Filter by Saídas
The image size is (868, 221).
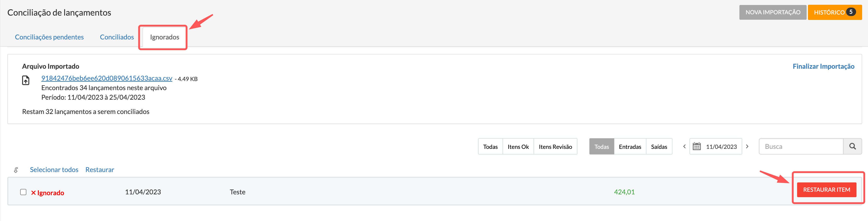659,146
